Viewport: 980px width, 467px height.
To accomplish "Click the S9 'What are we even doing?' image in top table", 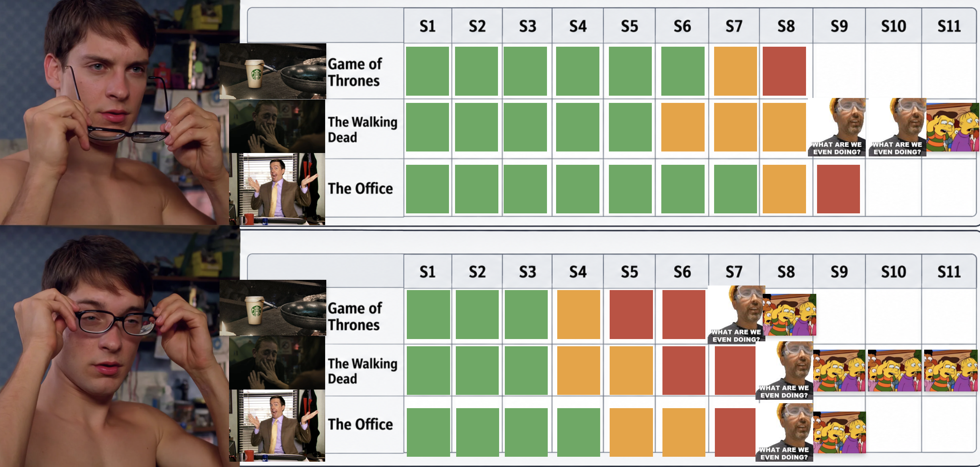I will 836,127.
